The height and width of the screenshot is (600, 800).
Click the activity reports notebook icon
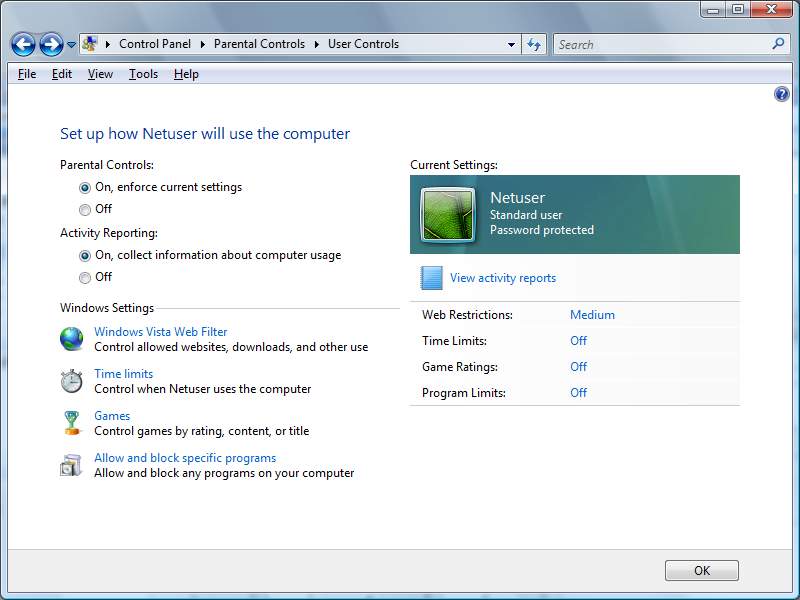click(x=431, y=278)
